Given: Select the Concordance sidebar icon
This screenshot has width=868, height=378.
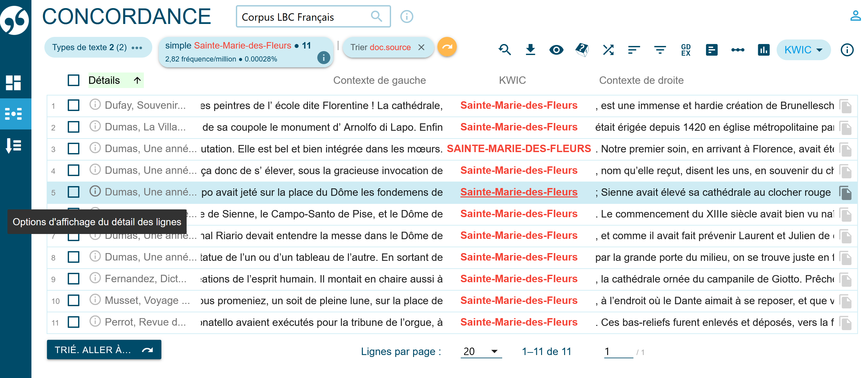Looking at the screenshot, I should 14,114.
